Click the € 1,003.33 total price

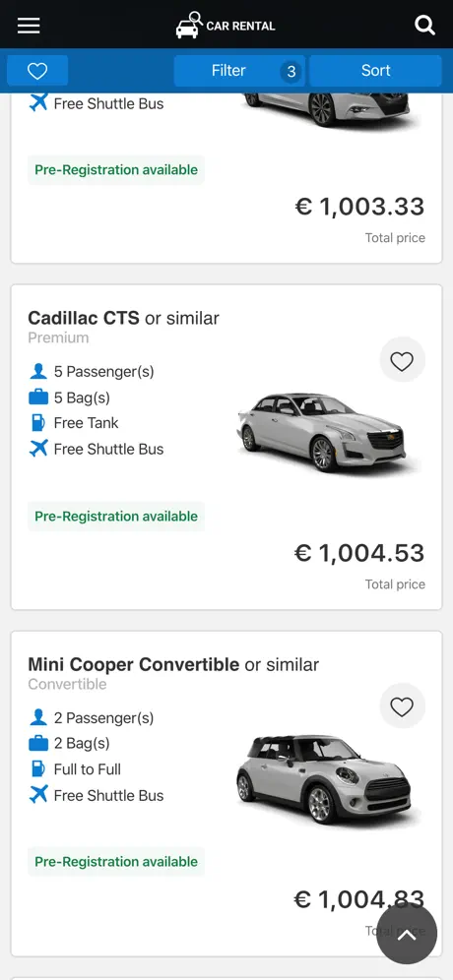pos(359,207)
